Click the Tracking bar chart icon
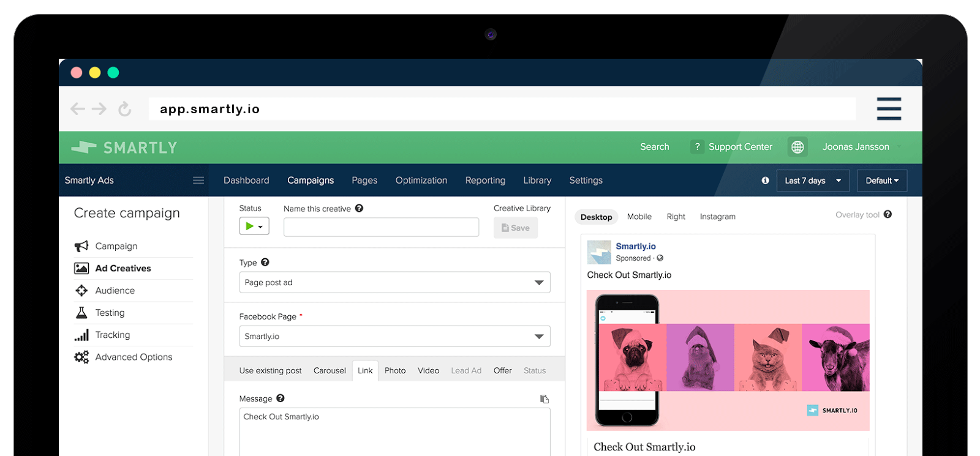The image size is (980, 456). [81, 335]
